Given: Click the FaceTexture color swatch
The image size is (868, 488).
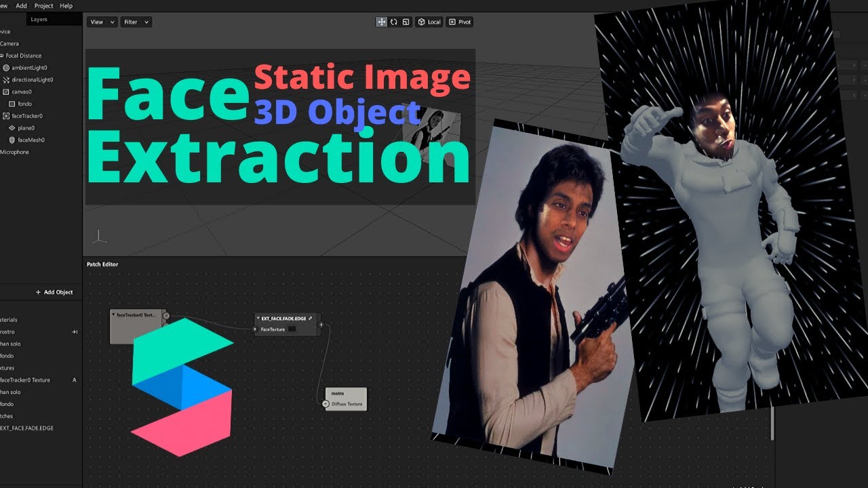Looking at the screenshot, I should (292, 329).
